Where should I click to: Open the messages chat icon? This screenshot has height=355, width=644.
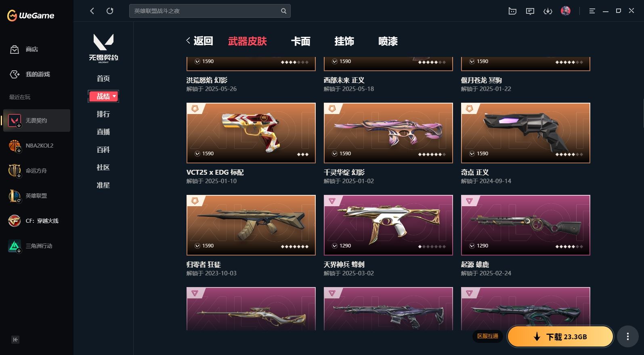(530, 11)
